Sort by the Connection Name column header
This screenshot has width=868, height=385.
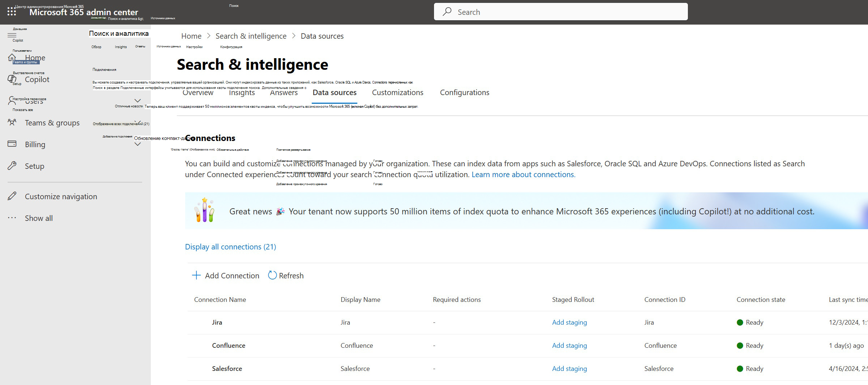click(x=220, y=300)
